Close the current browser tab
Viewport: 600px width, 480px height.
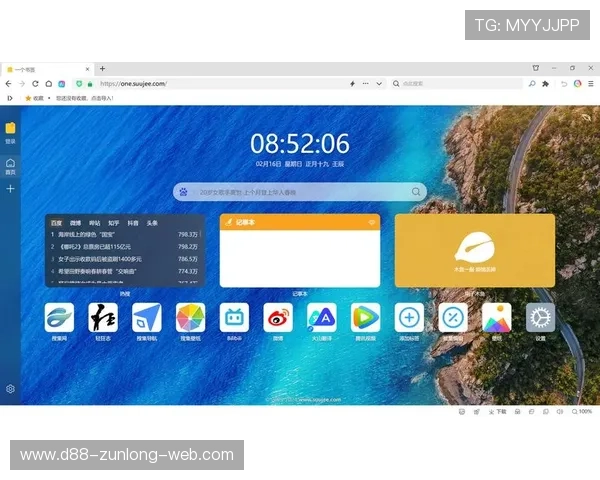click(x=87, y=69)
